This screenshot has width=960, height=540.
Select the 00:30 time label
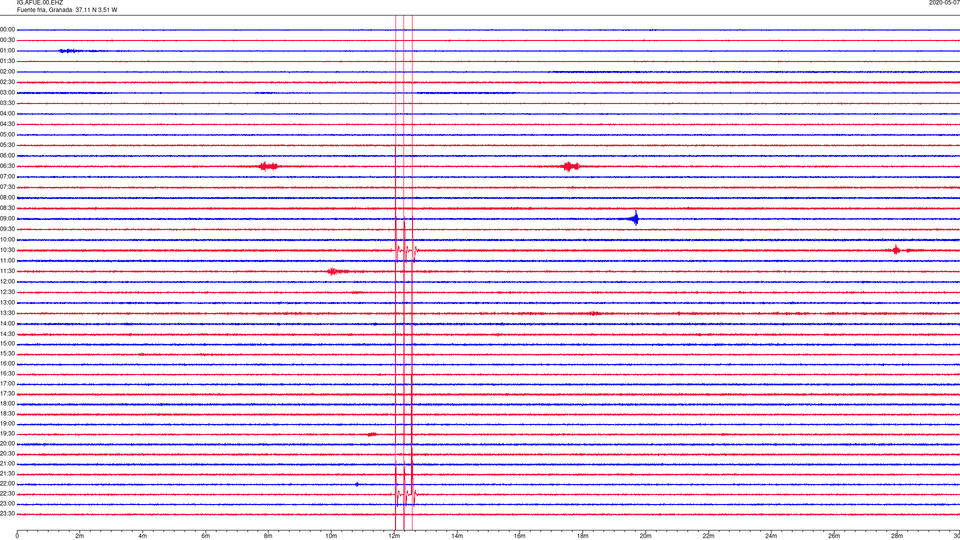tap(8, 40)
